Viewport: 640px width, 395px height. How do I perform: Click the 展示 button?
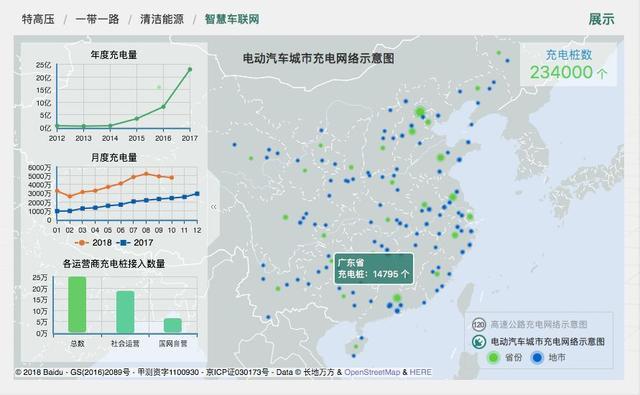coord(601,19)
